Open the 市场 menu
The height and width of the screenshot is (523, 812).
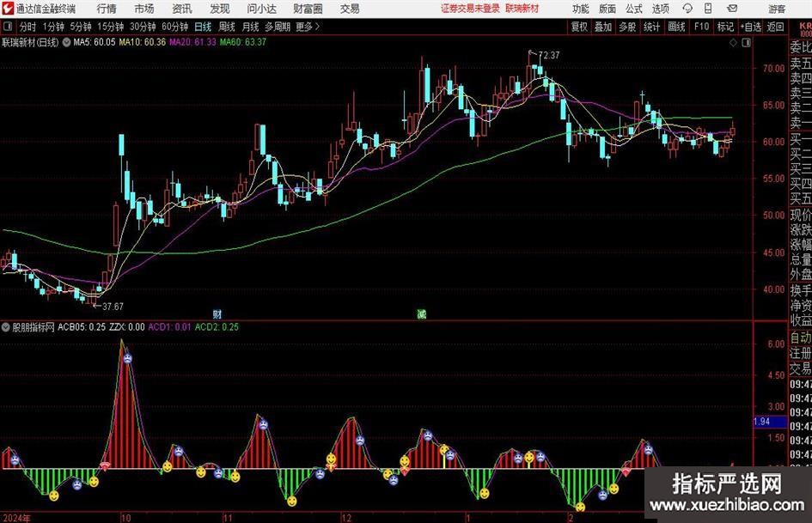pos(144,9)
